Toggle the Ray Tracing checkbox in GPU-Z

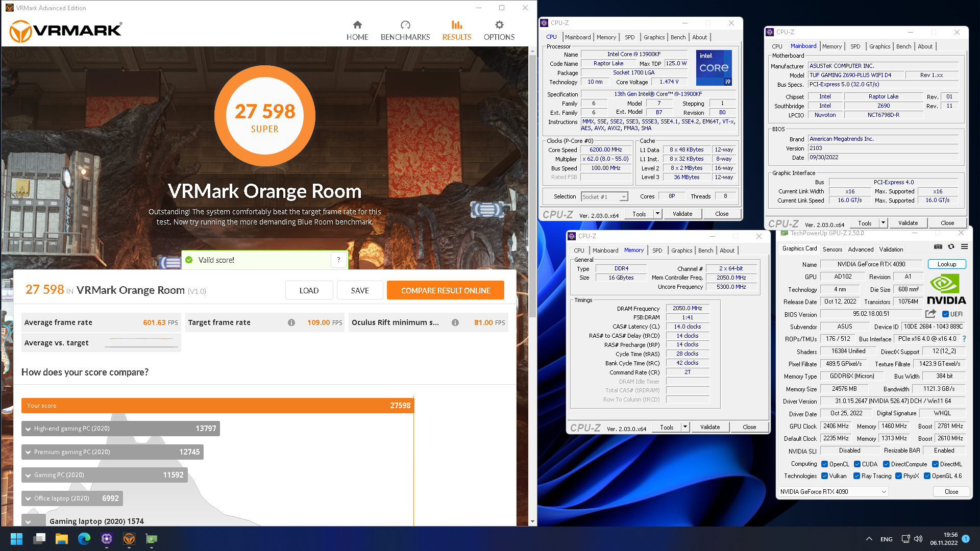click(857, 476)
